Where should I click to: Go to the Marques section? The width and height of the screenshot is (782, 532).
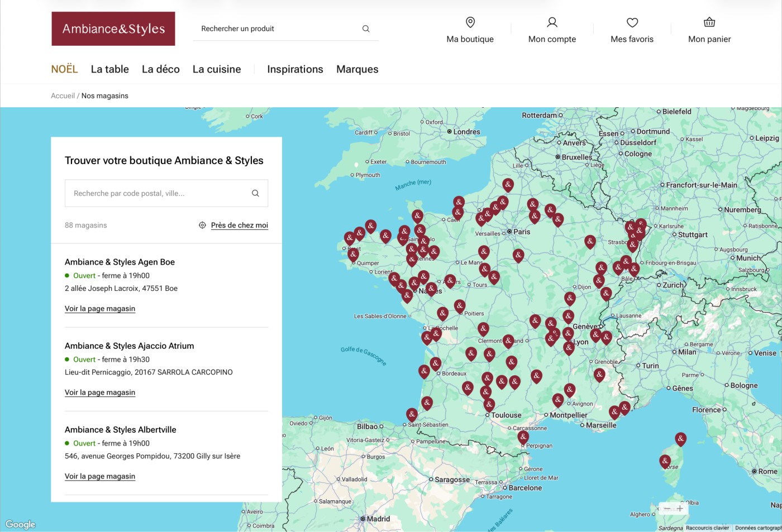coord(357,69)
